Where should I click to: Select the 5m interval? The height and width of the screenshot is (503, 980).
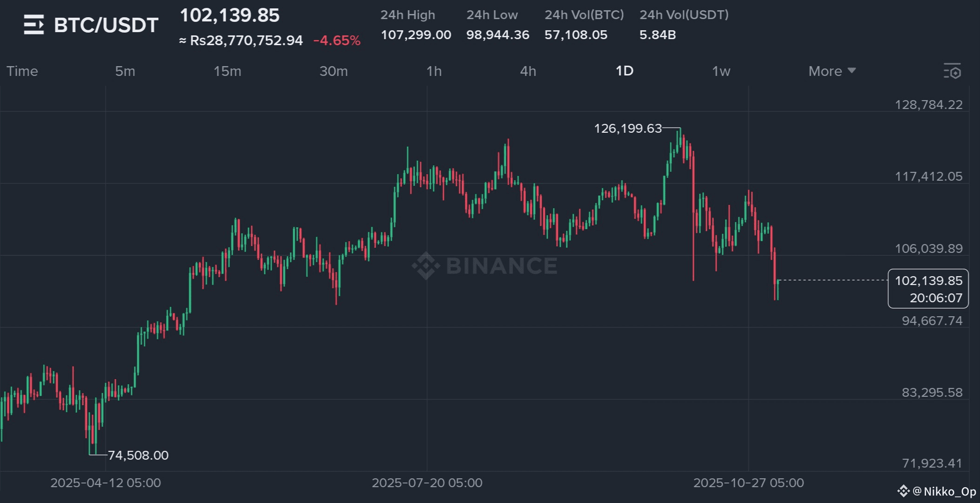tap(125, 71)
